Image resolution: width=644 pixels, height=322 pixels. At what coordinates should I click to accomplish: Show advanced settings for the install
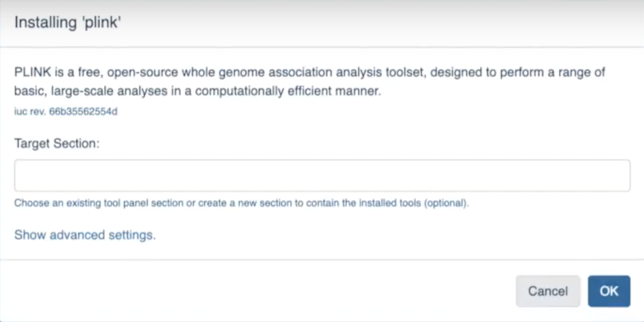[x=85, y=235]
